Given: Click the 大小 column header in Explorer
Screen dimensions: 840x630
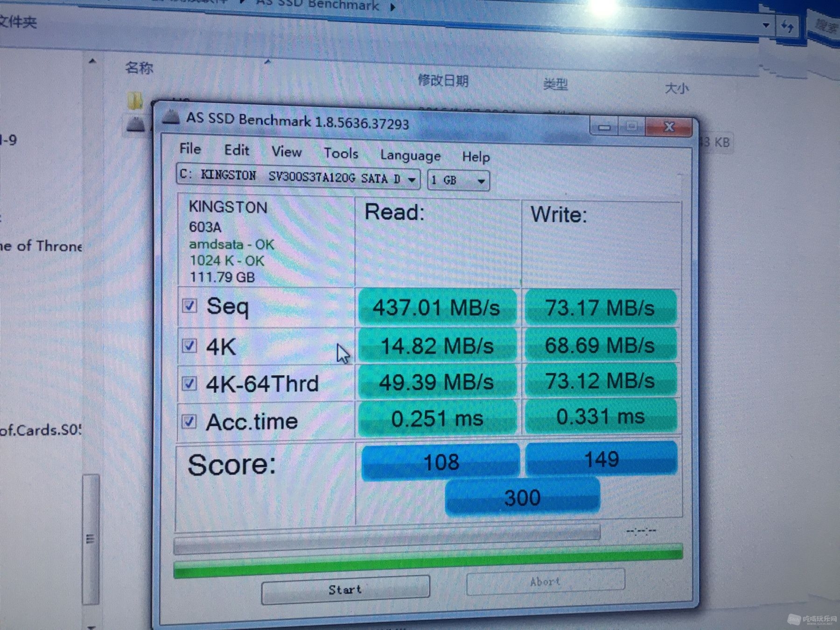Looking at the screenshot, I should (x=677, y=88).
